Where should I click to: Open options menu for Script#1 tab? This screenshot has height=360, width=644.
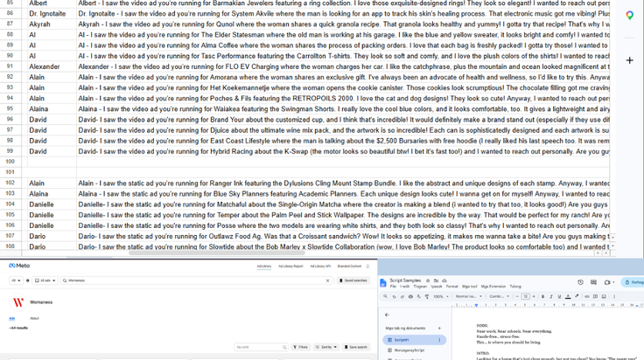coord(439,340)
